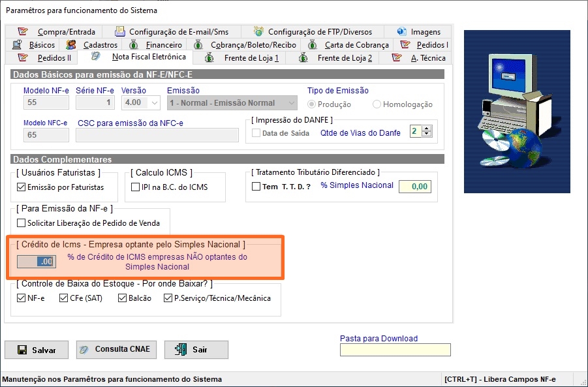Increase Qtde de Vias do Danfe
This screenshot has height=387, width=588.
click(x=427, y=128)
